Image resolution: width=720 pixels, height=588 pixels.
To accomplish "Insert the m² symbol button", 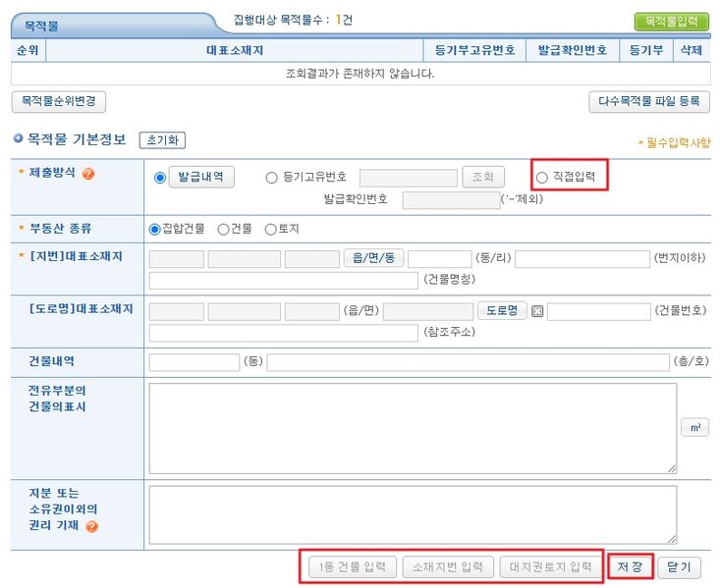I will coord(694,427).
